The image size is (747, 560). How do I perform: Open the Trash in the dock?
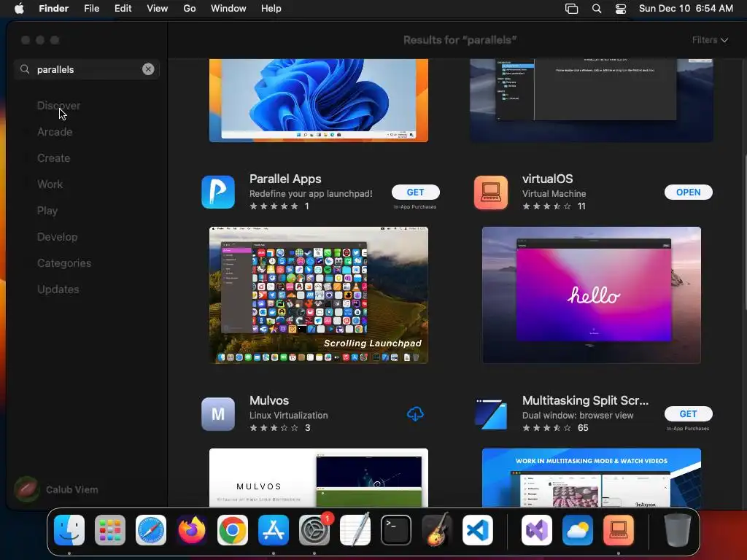(677, 530)
